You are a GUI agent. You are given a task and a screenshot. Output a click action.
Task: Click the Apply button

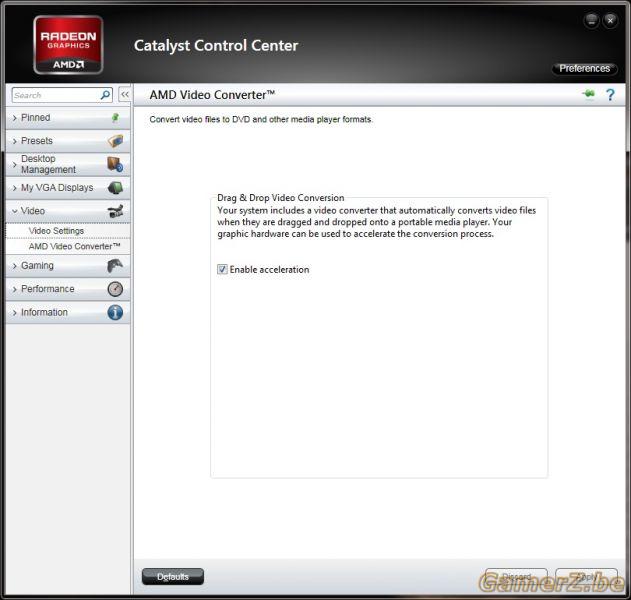(x=586, y=577)
